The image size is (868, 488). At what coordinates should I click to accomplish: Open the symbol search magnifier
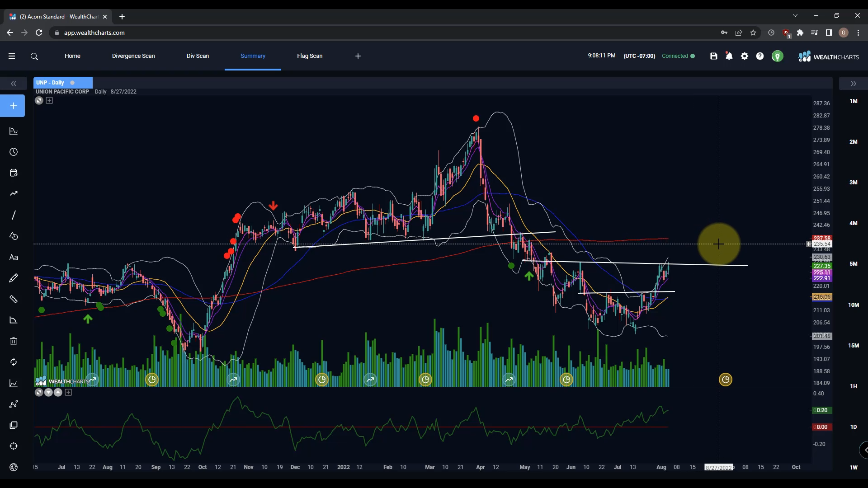[34, 56]
